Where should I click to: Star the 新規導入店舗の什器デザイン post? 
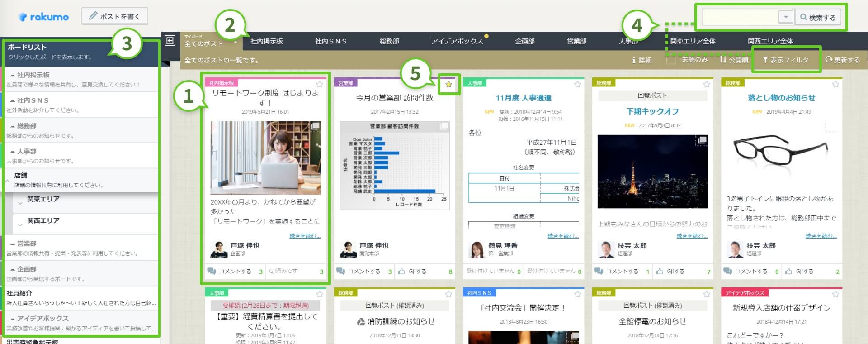[835, 294]
